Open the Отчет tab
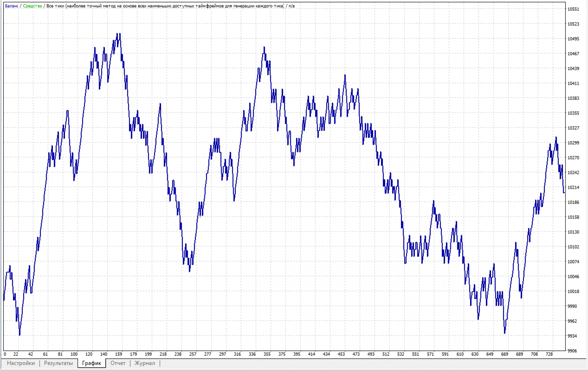588x371 pixels. [118, 363]
